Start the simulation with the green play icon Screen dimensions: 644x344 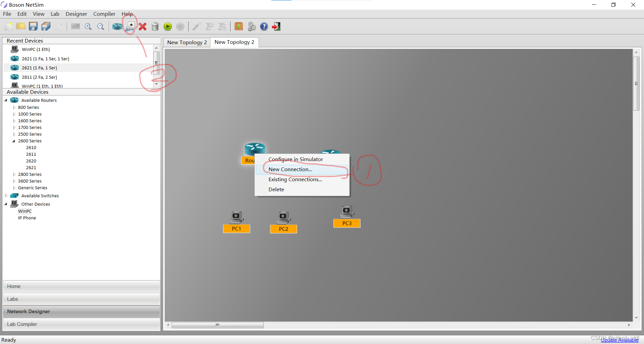168,26
